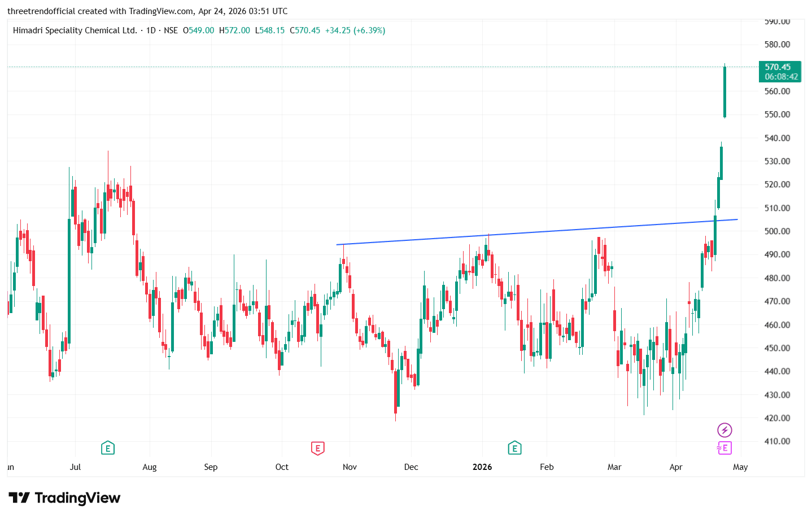Image resolution: width=812 pixels, height=519 pixels.
Task: Click the 540.00 price axis label
Action: coord(777,138)
